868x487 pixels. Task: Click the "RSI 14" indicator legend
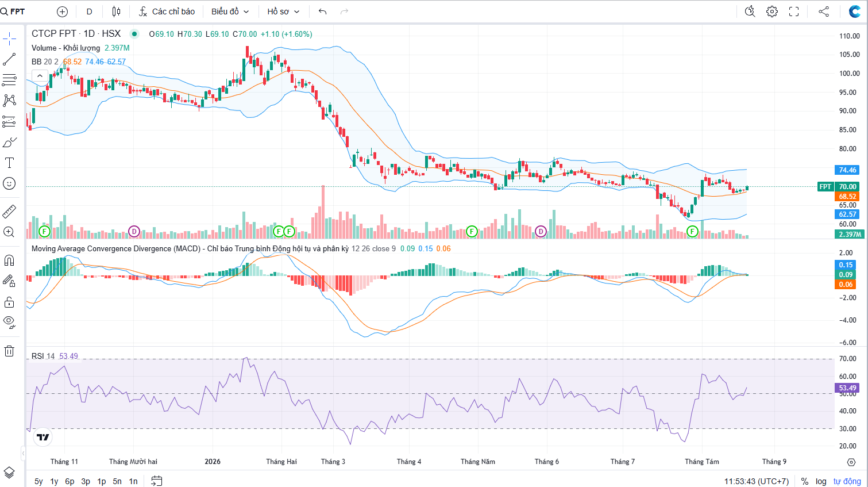[43, 356]
